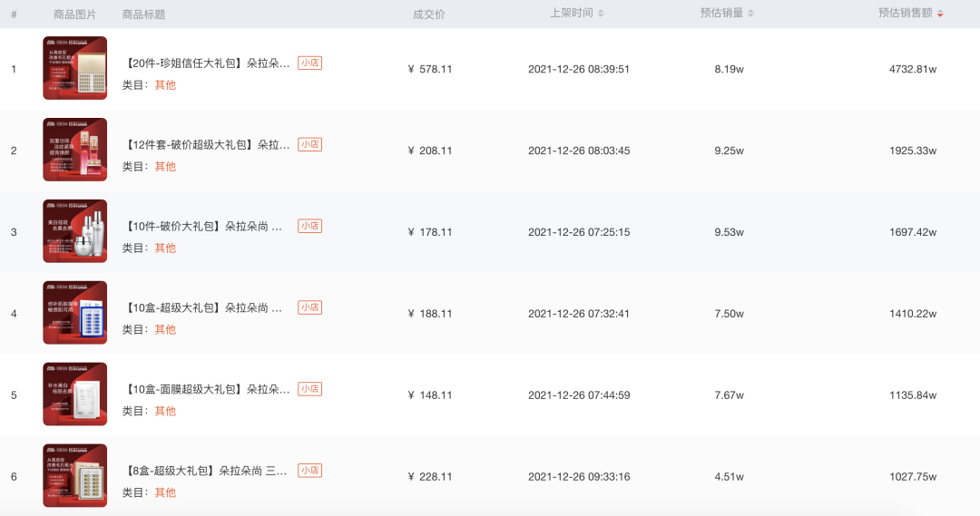The image size is (980, 516).
Task: Click 小店 badge on 20件-珍姐信任大礼包 row
Action: click(x=310, y=63)
